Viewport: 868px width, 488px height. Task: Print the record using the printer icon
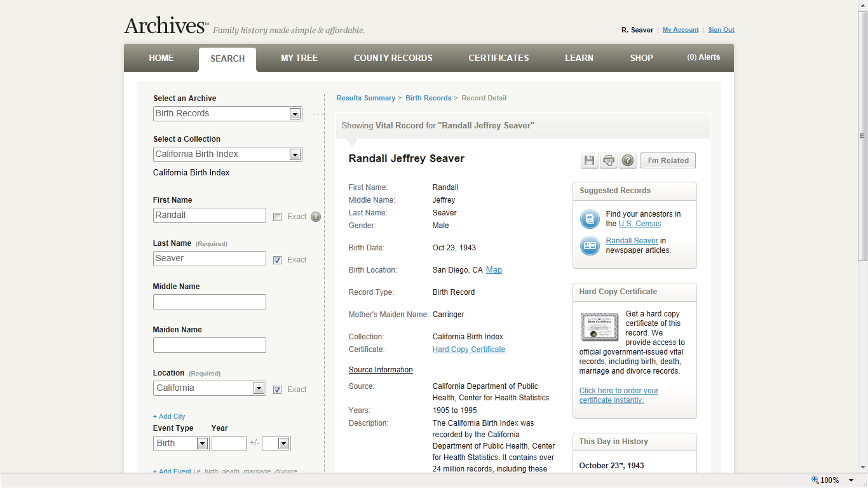609,161
